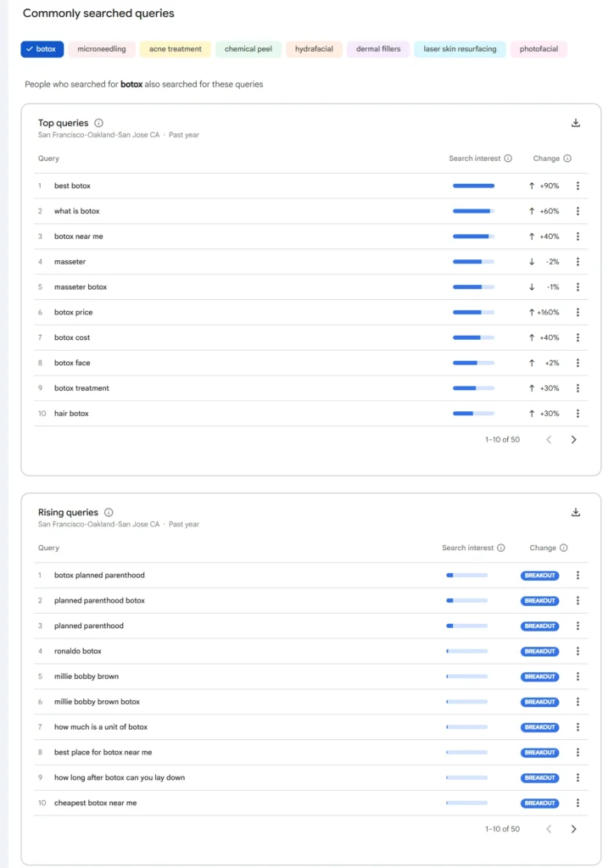
Task: Open more options for what is botox
Action: click(x=578, y=211)
